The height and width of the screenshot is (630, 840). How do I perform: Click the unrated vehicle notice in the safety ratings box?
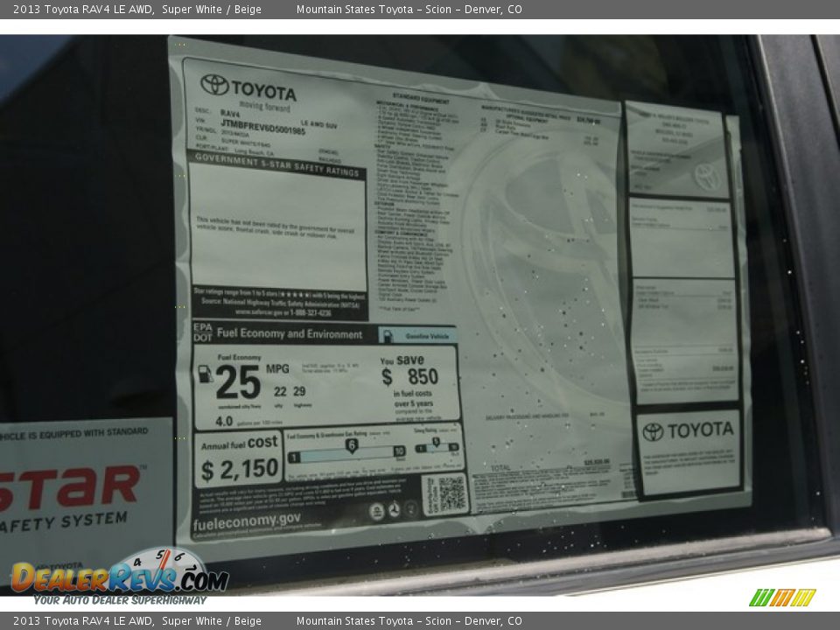[275, 228]
